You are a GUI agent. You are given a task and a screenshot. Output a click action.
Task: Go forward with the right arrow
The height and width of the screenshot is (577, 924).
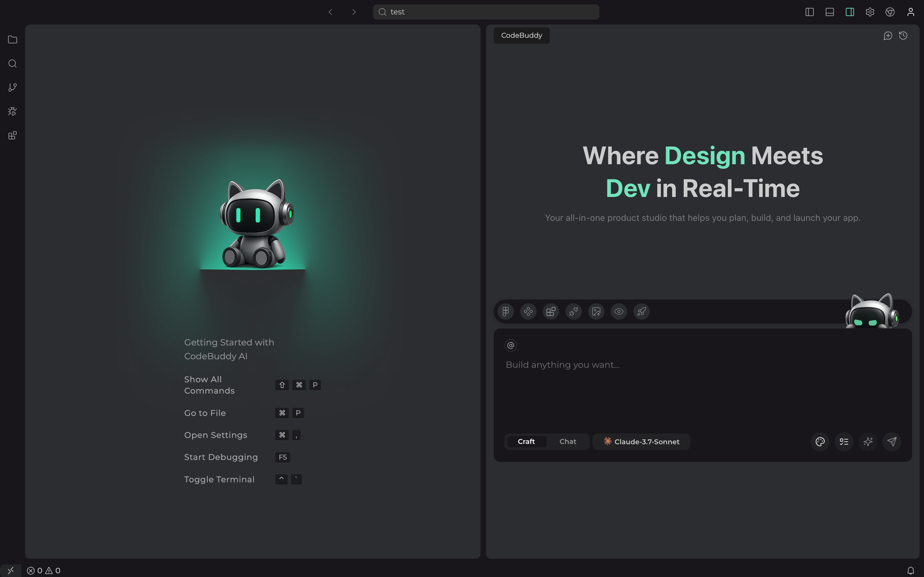[354, 12]
